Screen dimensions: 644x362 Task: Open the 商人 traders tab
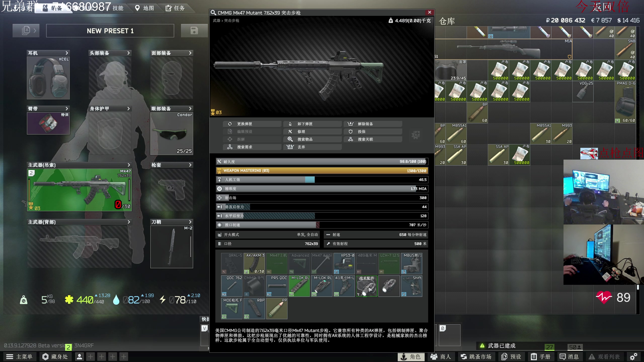tap(441, 356)
